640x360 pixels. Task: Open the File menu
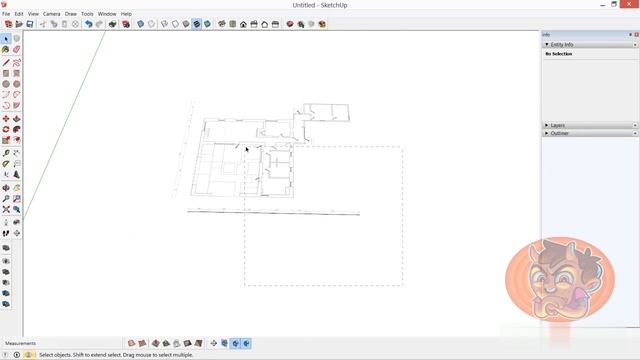[6, 14]
